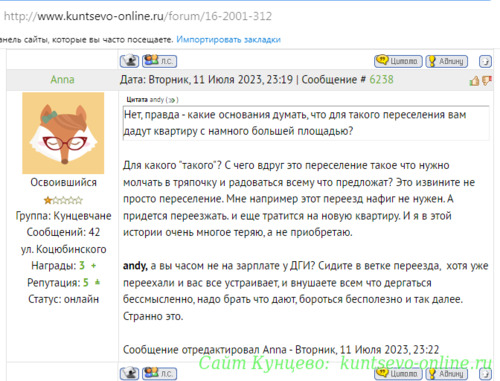Screen dimensions: 500x381
Task: Click the Anna username in the post header
Action: coord(62,80)
